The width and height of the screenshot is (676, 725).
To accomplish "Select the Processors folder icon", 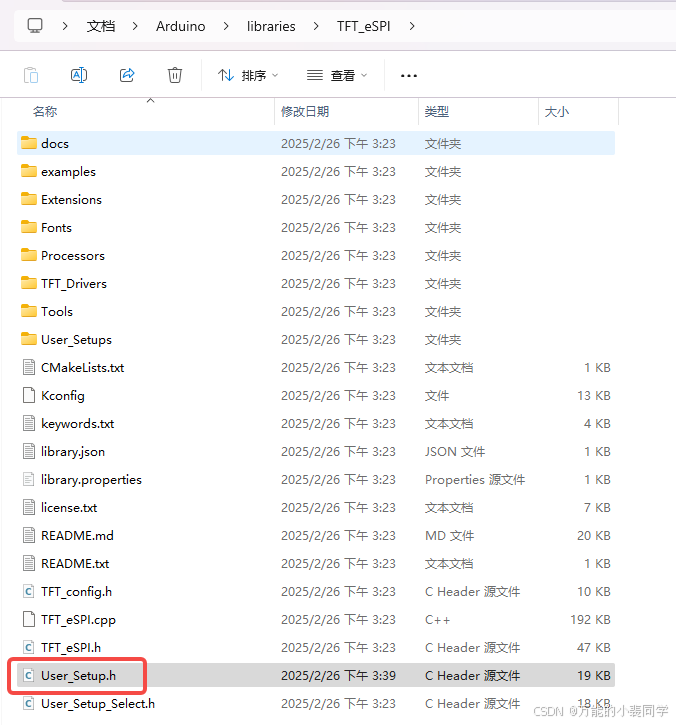I will coord(29,255).
